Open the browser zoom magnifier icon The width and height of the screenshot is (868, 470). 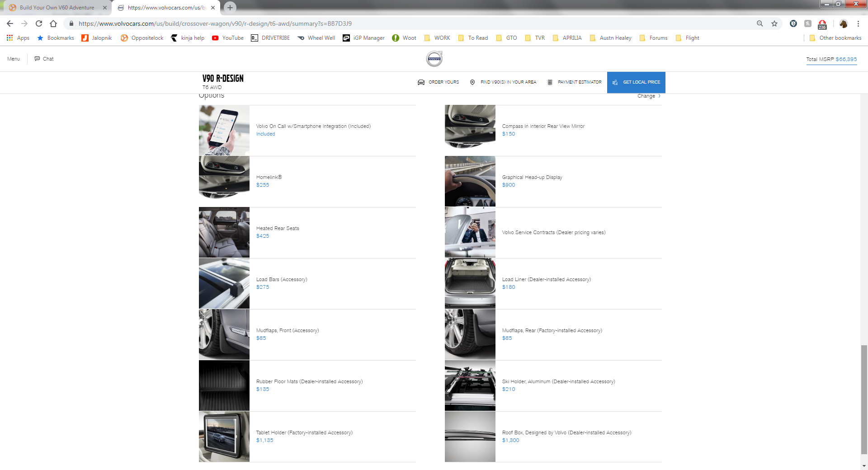click(x=760, y=23)
